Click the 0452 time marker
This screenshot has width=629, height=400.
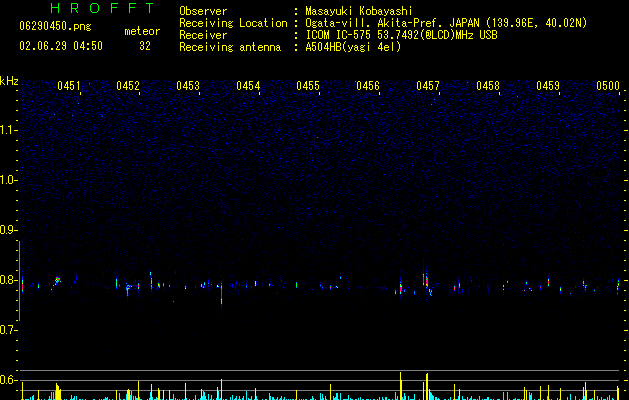128,86
